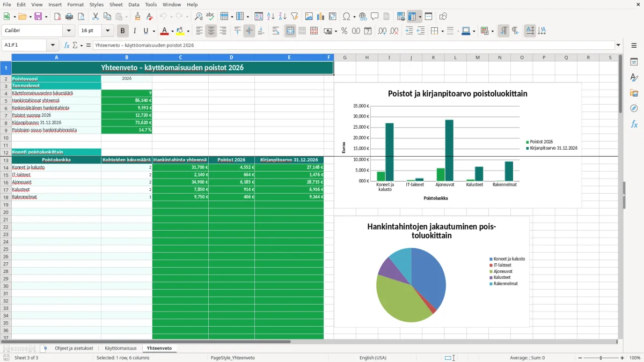This screenshot has height=362, width=644.
Task: Open sidebar Properties panel icon
Action: pos(634,62)
